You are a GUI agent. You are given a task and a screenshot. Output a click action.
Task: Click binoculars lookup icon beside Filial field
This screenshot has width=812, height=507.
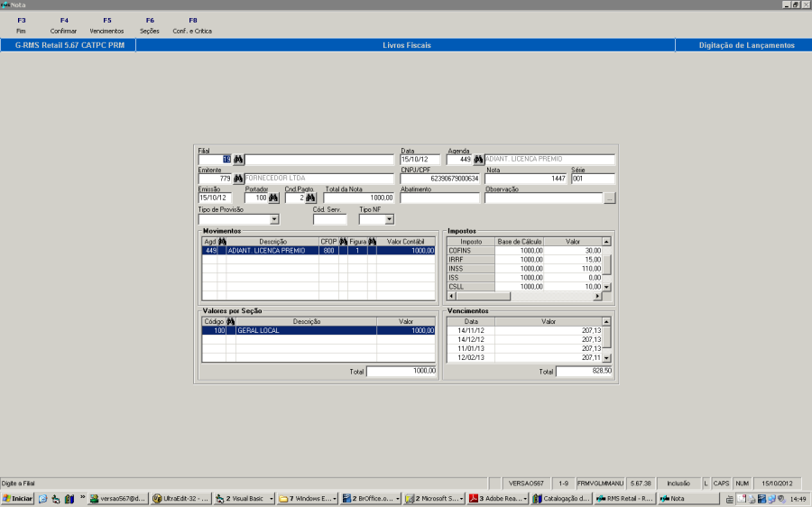coord(238,160)
